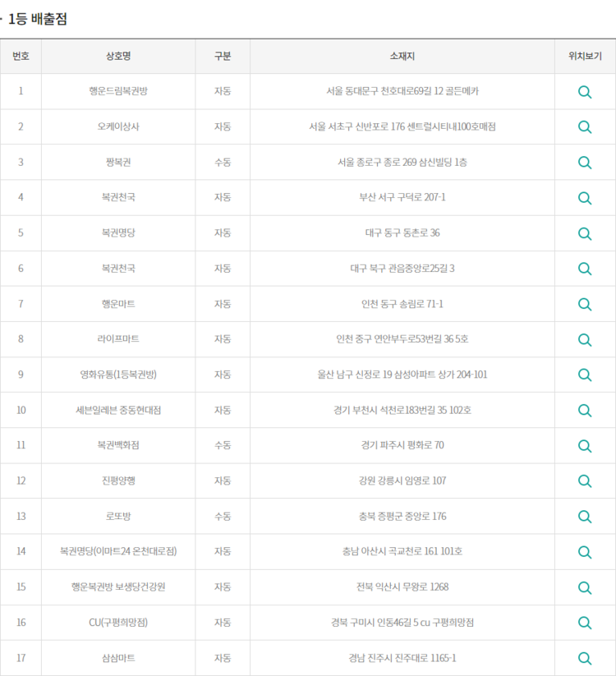Show location of 행운복권방 보생당건강원
The image size is (616, 676).
click(x=585, y=587)
